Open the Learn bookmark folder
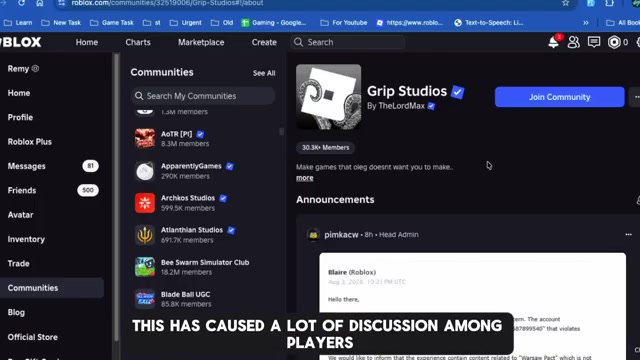Viewport: 640px width, 360px height. point(18,23)
